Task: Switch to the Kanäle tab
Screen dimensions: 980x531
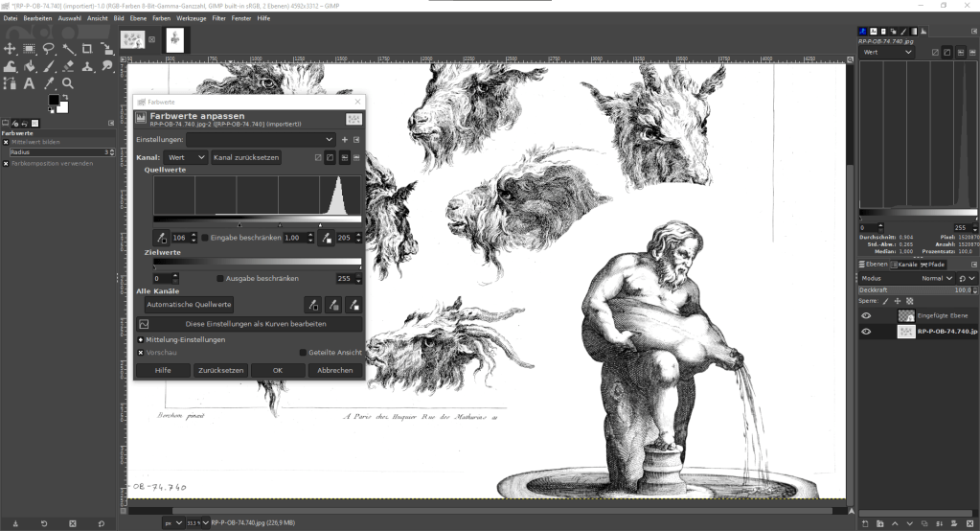Action: (906, 264)
